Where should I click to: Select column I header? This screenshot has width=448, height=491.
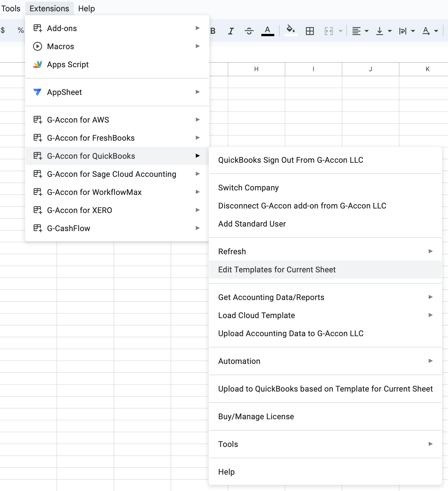point(314,69)
